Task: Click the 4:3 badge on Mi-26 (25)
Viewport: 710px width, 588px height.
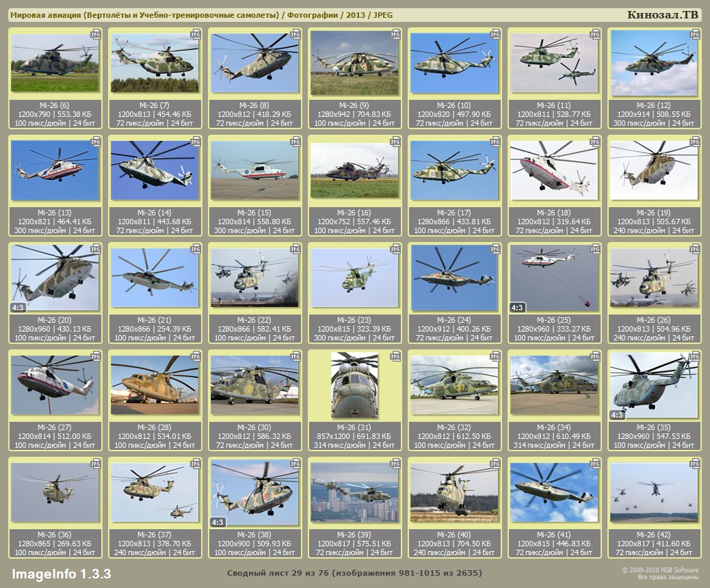Action: tap(517, 308)
